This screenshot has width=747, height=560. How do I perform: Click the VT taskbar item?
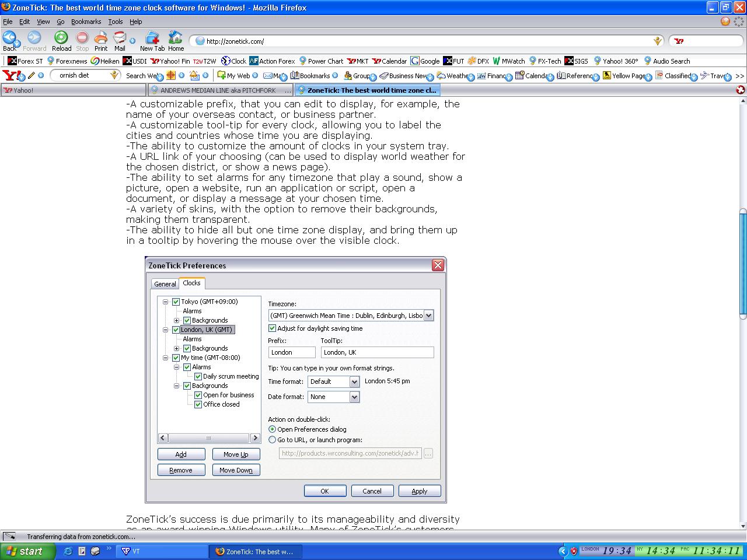(163, 551)
